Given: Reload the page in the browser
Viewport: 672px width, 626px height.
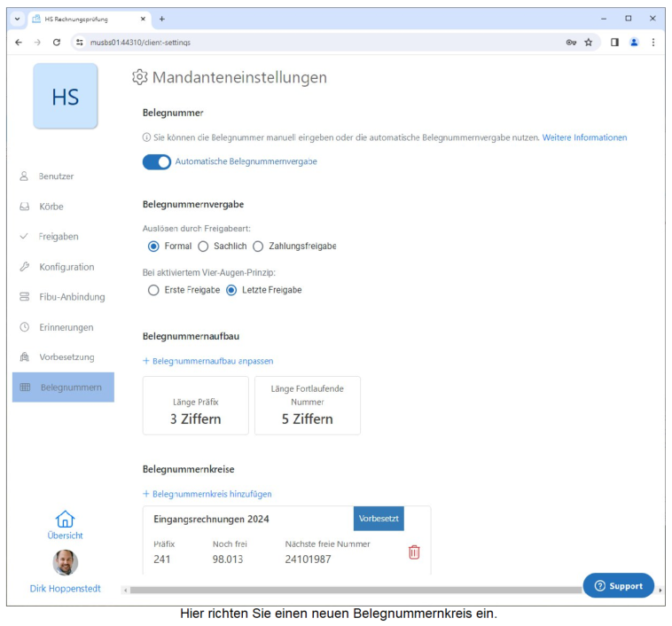Looking at the screenshot, I should click(57, 42).
